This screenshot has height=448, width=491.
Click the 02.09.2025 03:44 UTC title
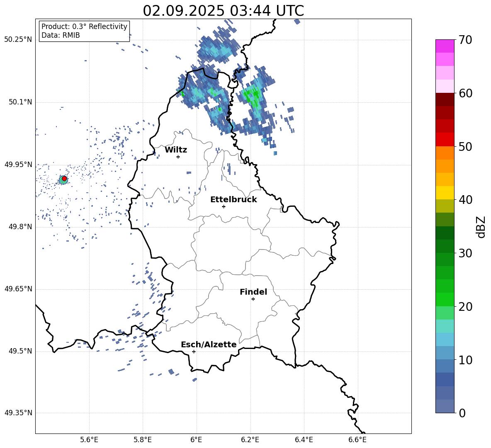point(223,11)
